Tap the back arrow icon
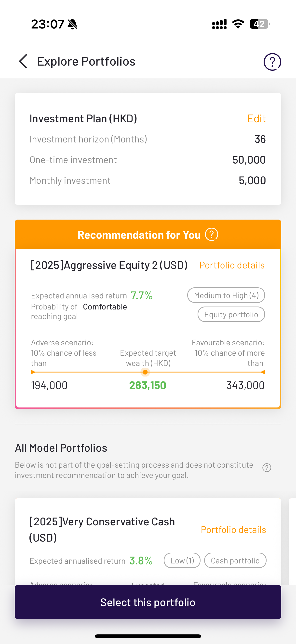This screenshot has height=644, width=296. pos(23,61)
